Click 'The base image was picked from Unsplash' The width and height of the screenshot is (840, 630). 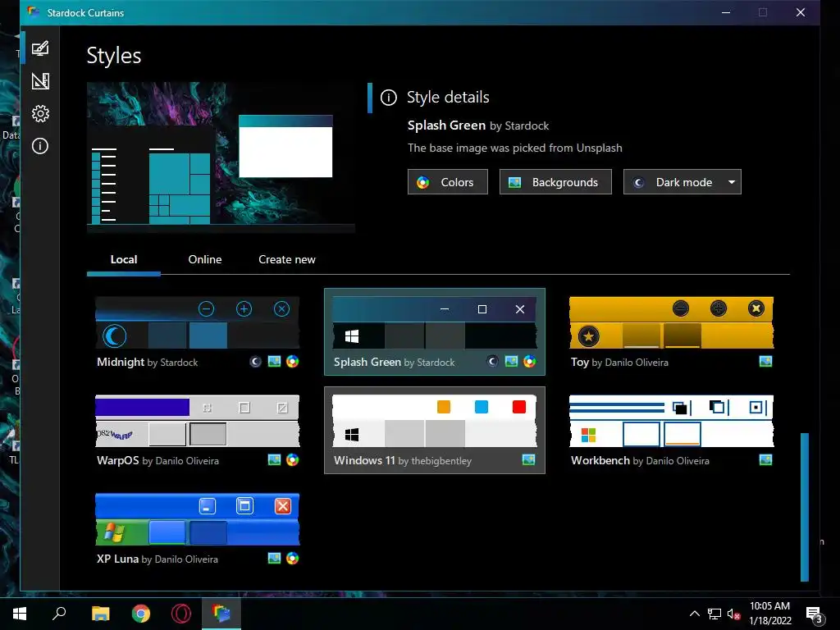pos(515,148)
